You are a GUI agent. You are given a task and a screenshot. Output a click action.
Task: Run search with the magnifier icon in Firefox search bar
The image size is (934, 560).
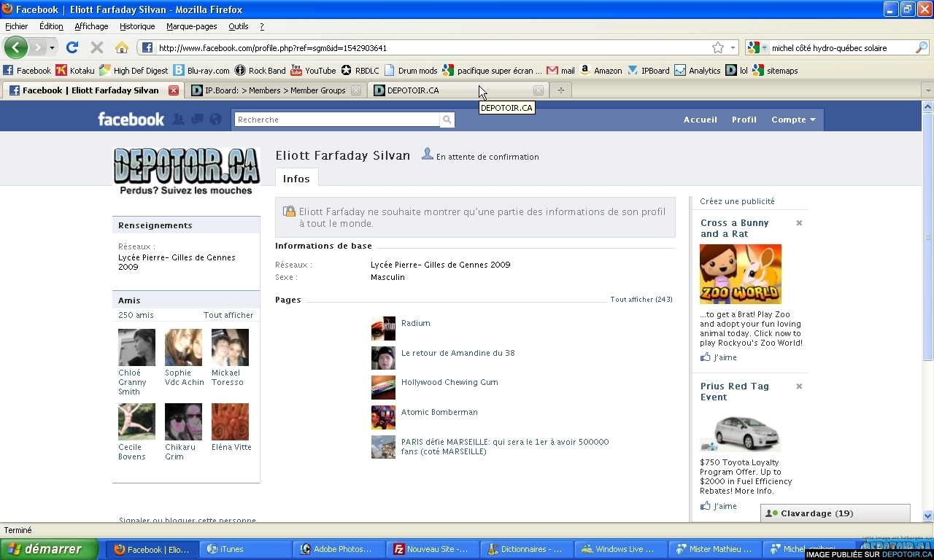tap(922, 47)
